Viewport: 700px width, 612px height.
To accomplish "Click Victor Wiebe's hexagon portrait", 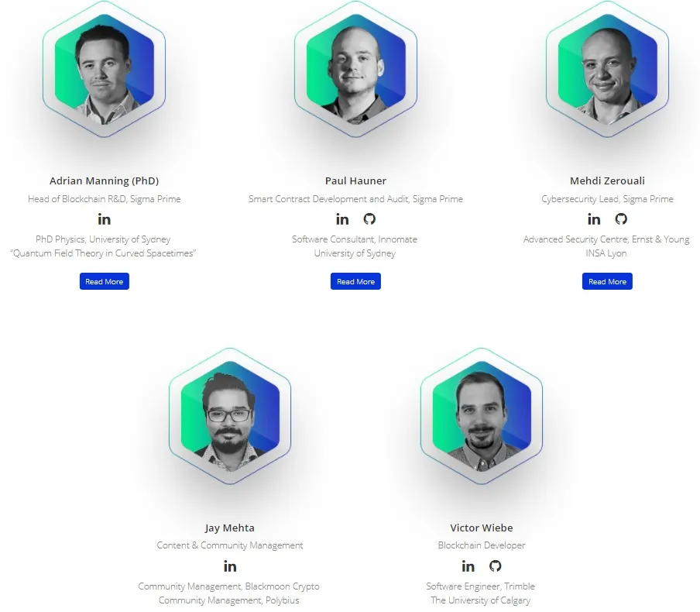I will [x=482, y=416].
